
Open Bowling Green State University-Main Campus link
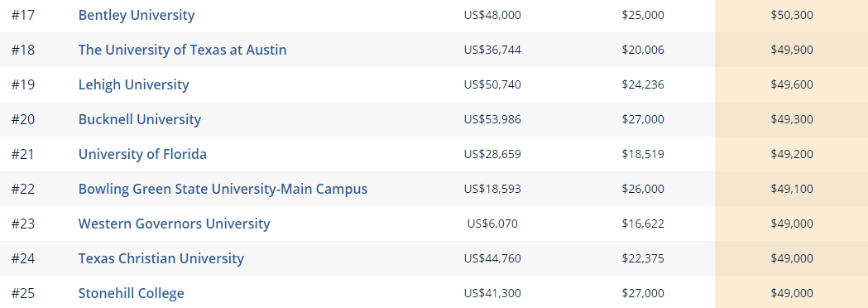[x=223, y=189]
